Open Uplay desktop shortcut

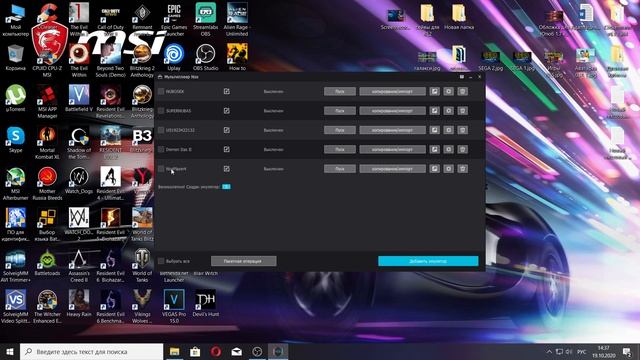coord(174,57)
